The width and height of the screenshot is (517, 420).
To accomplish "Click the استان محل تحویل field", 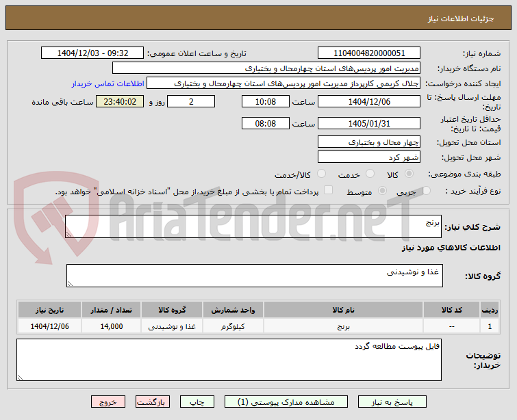I will (369, 142).
